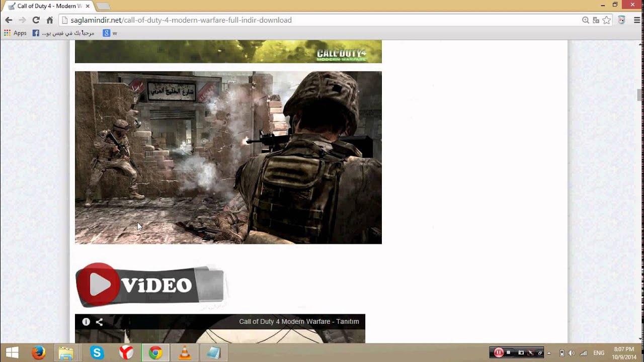Show hidden system tray icons

coord(549,353)
